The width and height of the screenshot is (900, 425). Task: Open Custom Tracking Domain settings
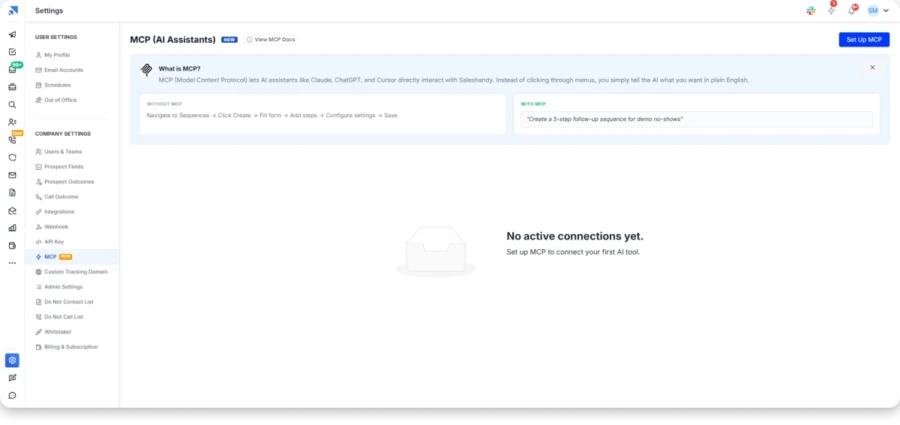[72, 272]
